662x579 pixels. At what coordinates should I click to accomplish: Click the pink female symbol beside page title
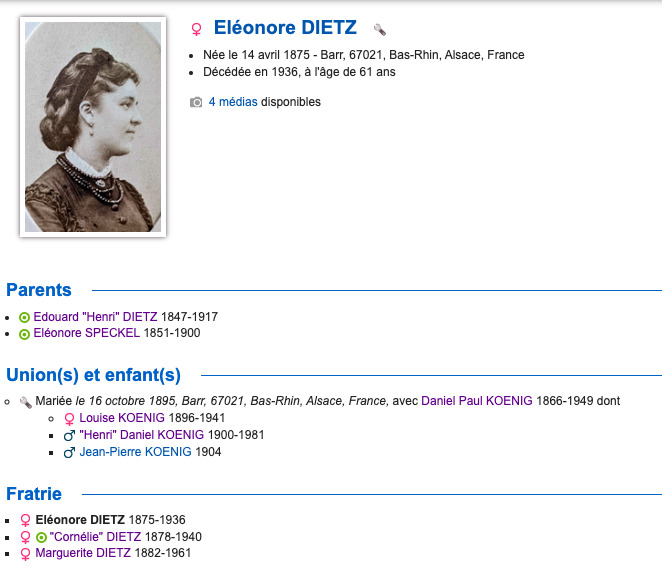[x=196, y=30]
